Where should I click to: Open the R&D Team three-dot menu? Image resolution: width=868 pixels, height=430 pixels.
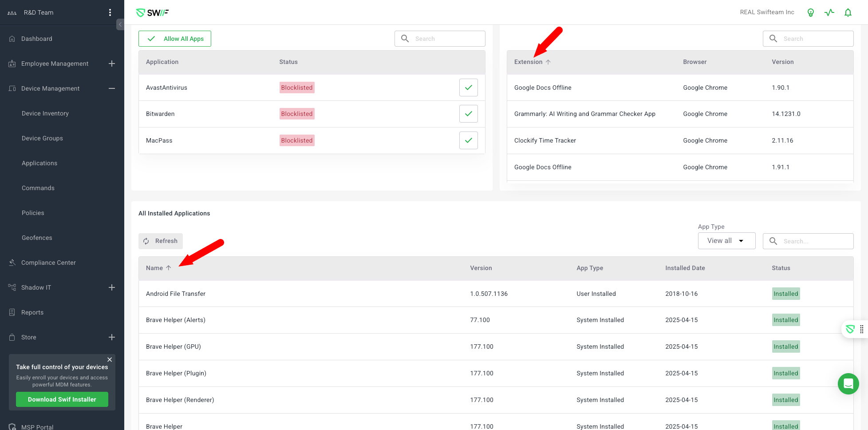110,12
